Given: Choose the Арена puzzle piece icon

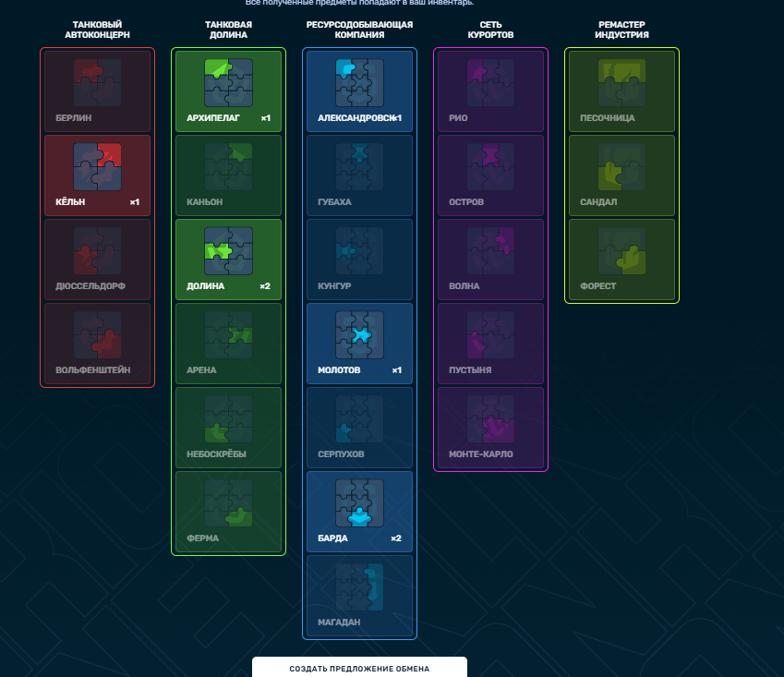Looking at the screenshot, I should click(x=228, y=334).
